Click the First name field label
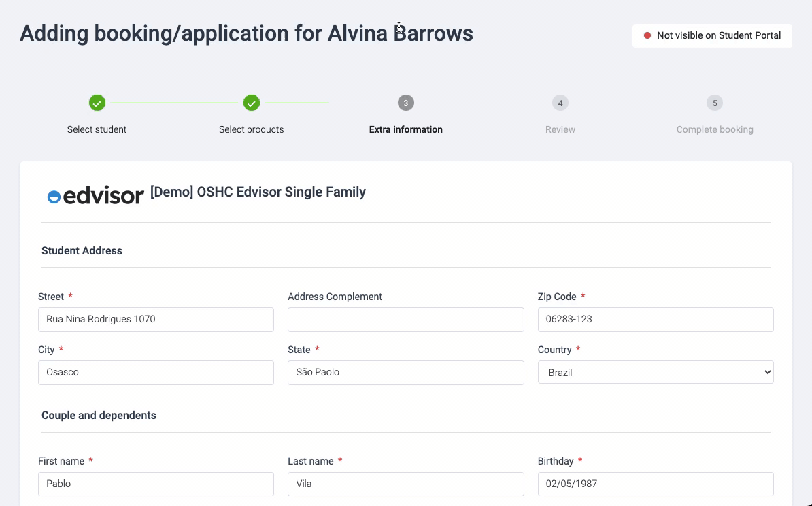The width and height of the screenshot is (812, 506). 61,462
